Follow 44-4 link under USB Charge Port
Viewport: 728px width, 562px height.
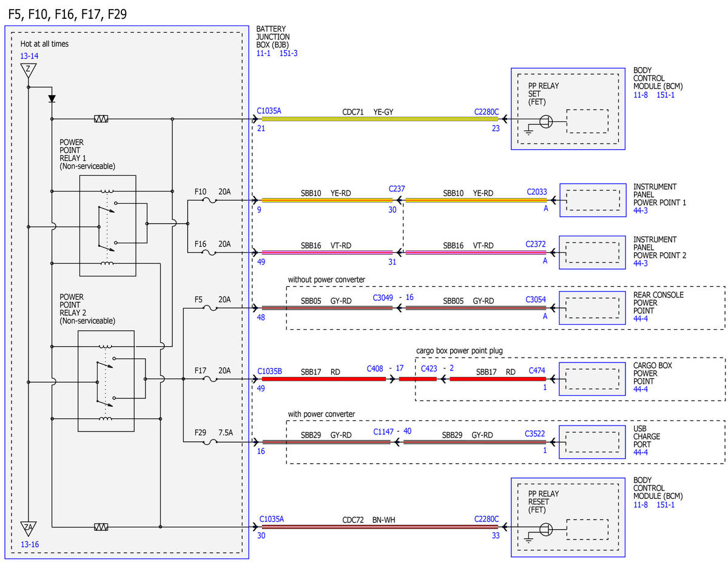pos(641,452)
